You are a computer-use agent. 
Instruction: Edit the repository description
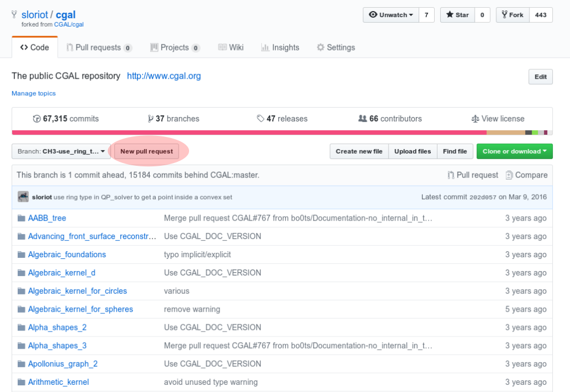tap(541, 77)
